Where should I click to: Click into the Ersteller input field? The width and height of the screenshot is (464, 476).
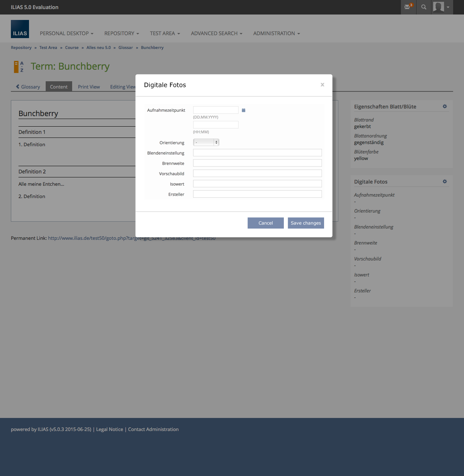click(257, 194)
